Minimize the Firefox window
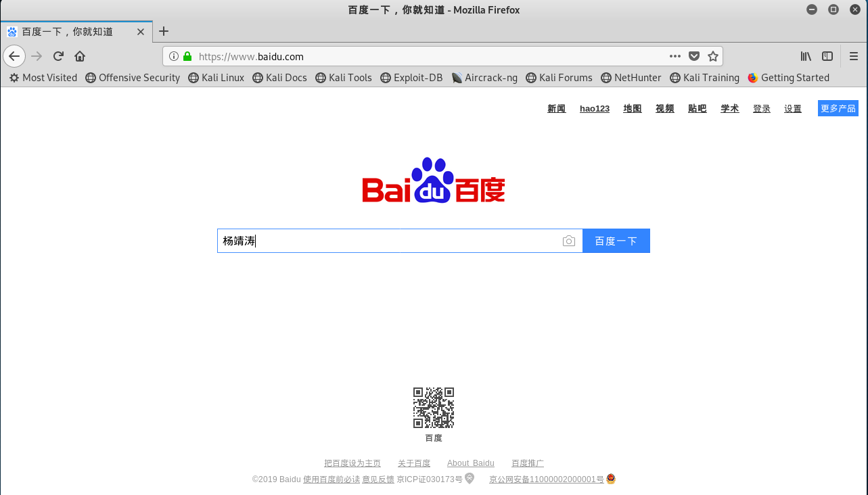This screenshot has width=868, height=495. tap(812, 9)
